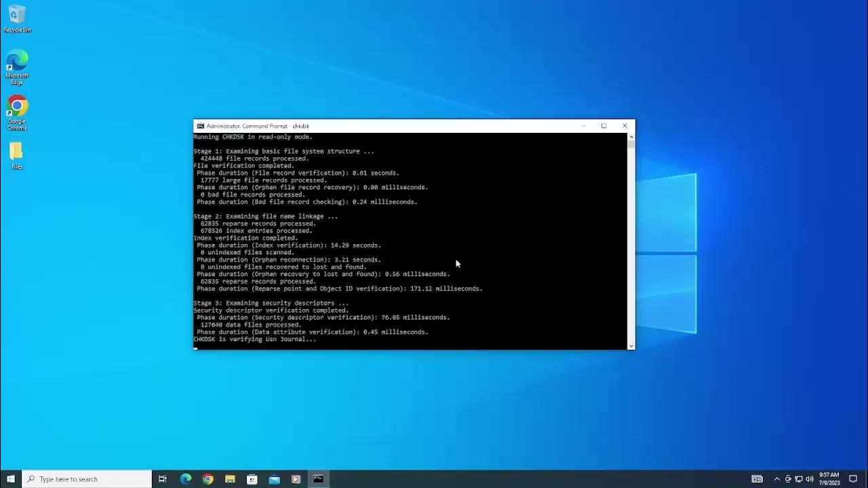This screenshot has width=868, height=488.
Task: Click the scrollbar down arrow in Command Prompt
Action: tap(631, 346)
